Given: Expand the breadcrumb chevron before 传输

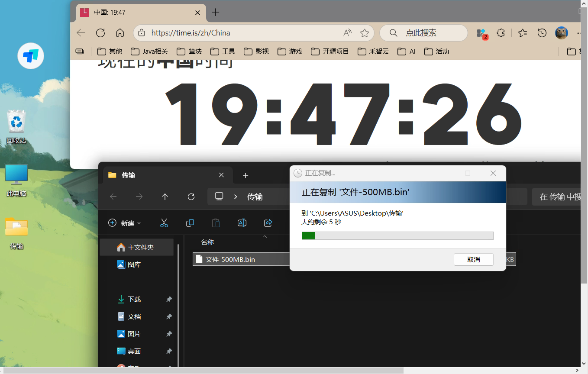Looking at the screenshot, I should [236, 197].
